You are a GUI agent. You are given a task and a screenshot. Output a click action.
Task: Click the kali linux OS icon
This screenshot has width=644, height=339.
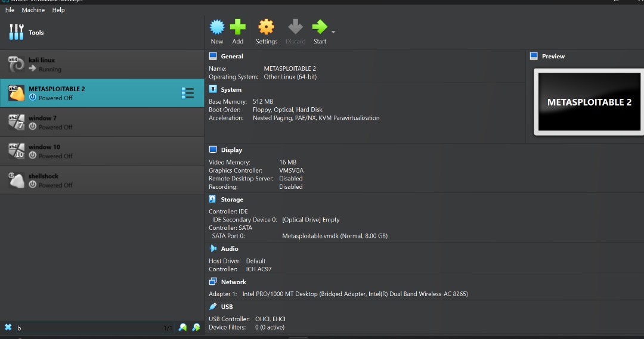point(17,64)
